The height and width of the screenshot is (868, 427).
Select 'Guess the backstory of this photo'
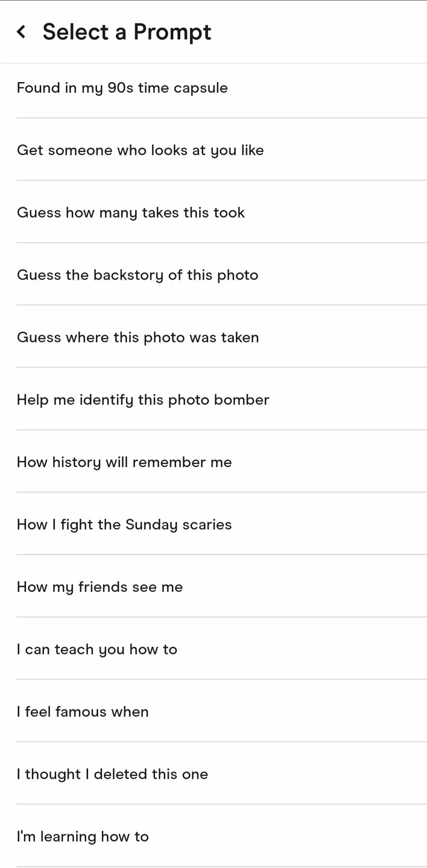point(213,275)
